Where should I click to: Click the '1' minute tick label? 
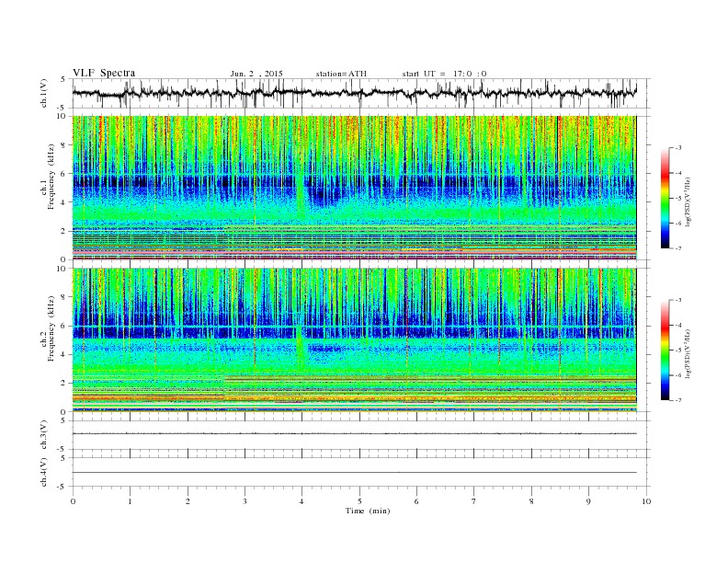(131, 501)
